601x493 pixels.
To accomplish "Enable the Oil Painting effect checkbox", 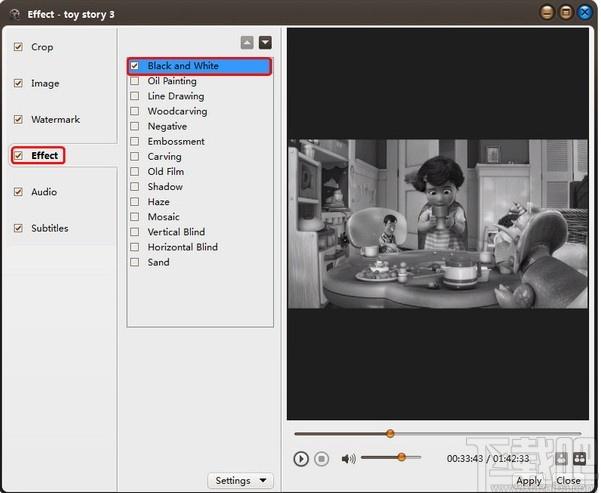I will [x=135, y=81].
